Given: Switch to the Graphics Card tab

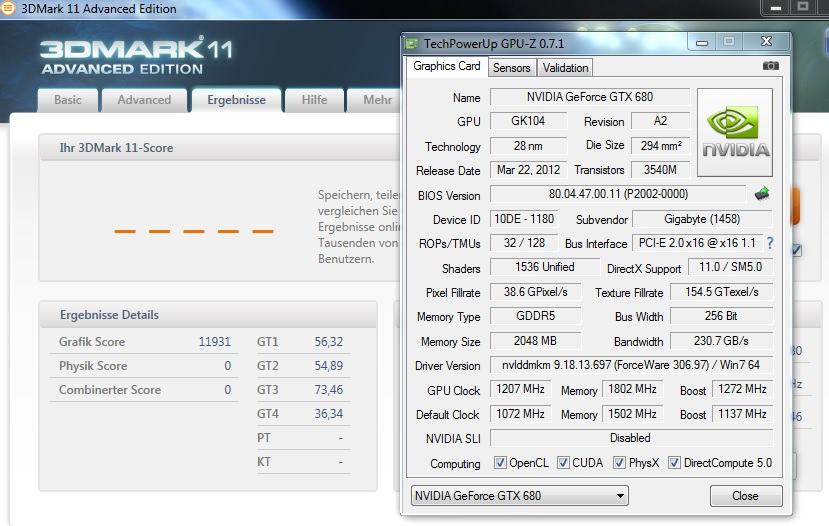Looking at the screenshot, I should tap(447, 66).
